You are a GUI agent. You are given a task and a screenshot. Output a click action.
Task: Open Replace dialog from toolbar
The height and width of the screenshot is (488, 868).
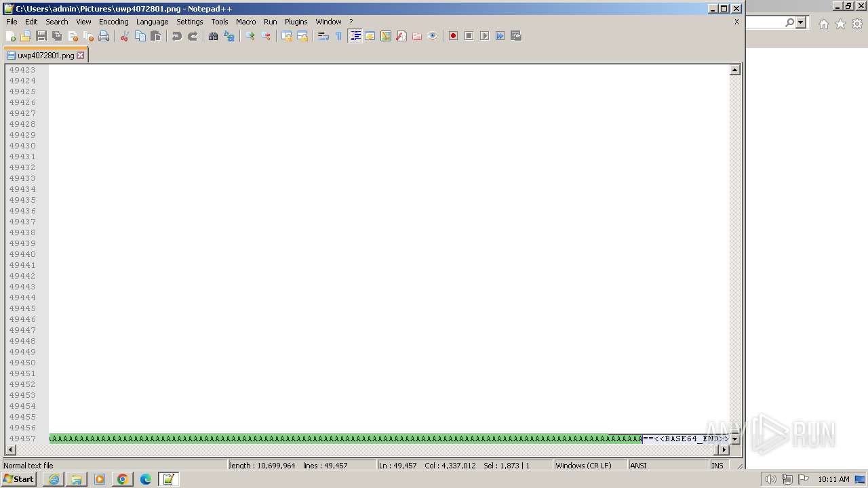point(229,36)
